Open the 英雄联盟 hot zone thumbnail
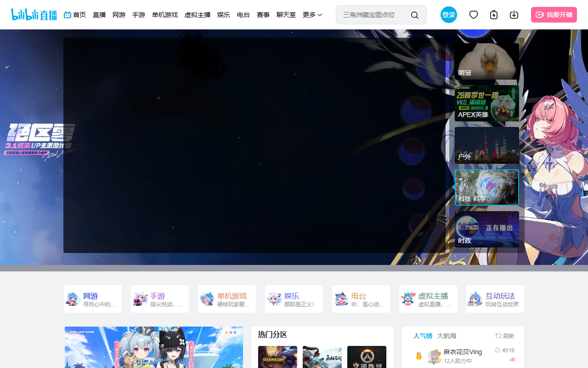The height and width of the screenshot is (368, 588). point(277,357)
